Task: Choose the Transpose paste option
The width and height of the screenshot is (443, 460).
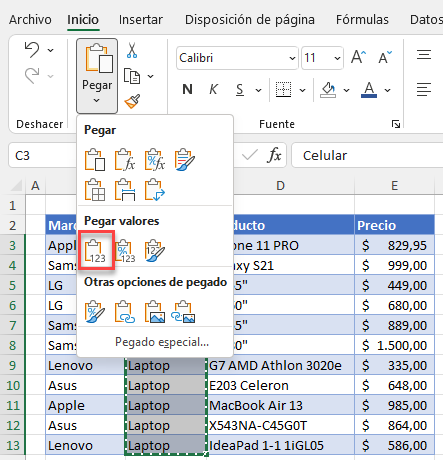Action: (x=155, y=190)
